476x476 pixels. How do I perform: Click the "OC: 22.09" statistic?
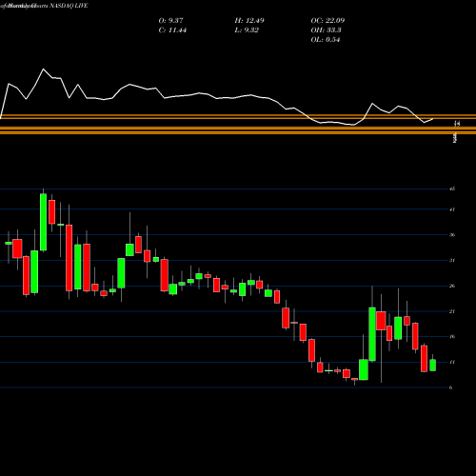point(327,21)
